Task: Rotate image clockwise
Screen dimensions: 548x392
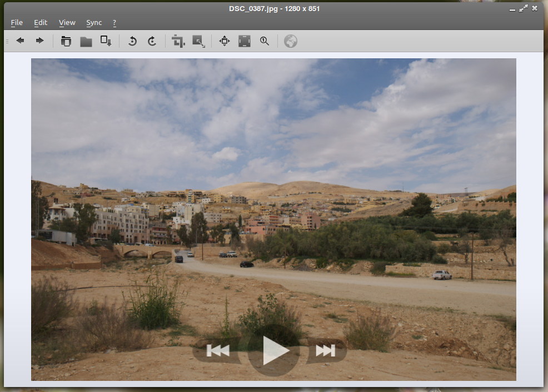Action: pos(152,41)
